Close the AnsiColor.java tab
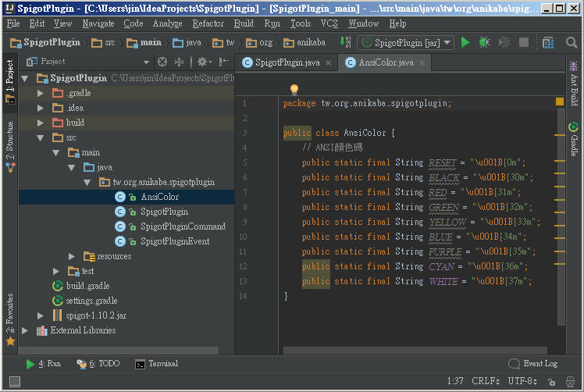The height and width of the screenshot is (392, 584). point(422,63)
